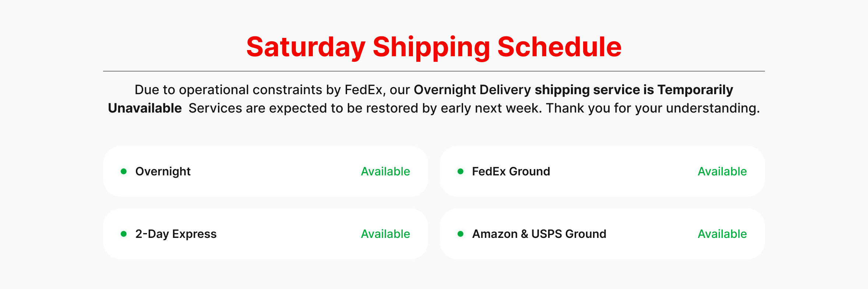Click the horizontal divider under the heading
The width and height of the screenshot is (868, 289).
[x=434, y=71]
